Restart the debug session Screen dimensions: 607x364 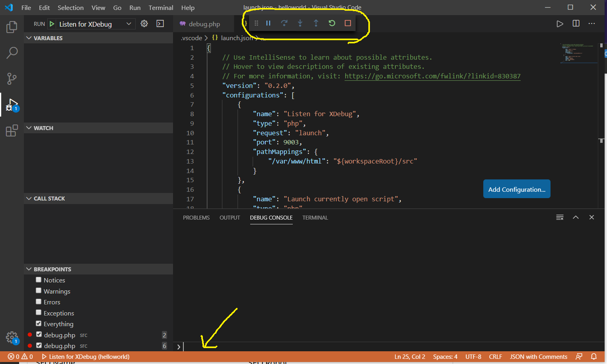click(x=332, y=23)
